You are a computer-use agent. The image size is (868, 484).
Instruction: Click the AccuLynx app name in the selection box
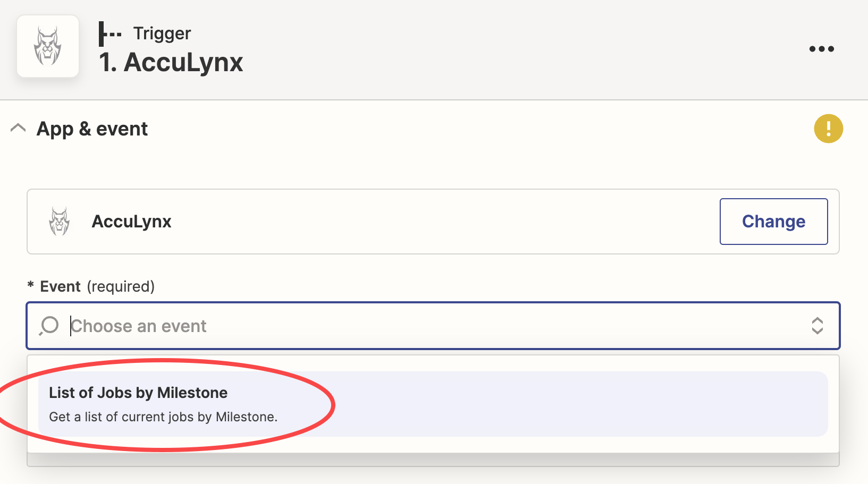[131, 222]
